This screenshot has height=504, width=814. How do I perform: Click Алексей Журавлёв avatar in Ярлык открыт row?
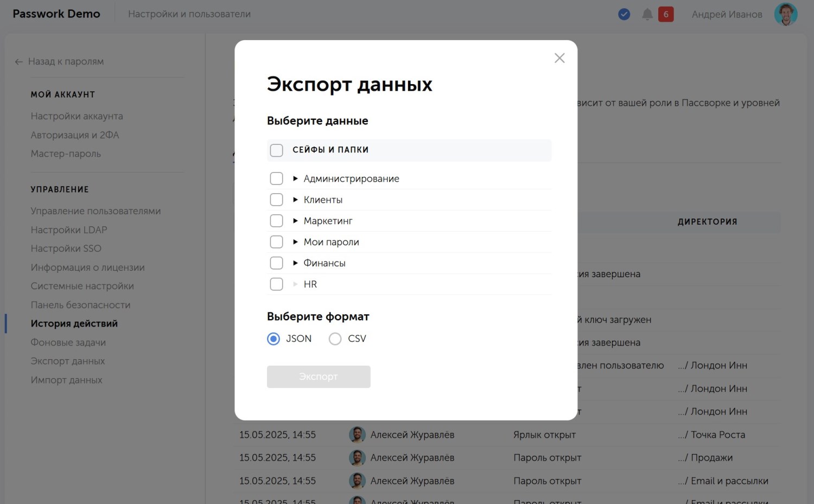click(357, 435)
